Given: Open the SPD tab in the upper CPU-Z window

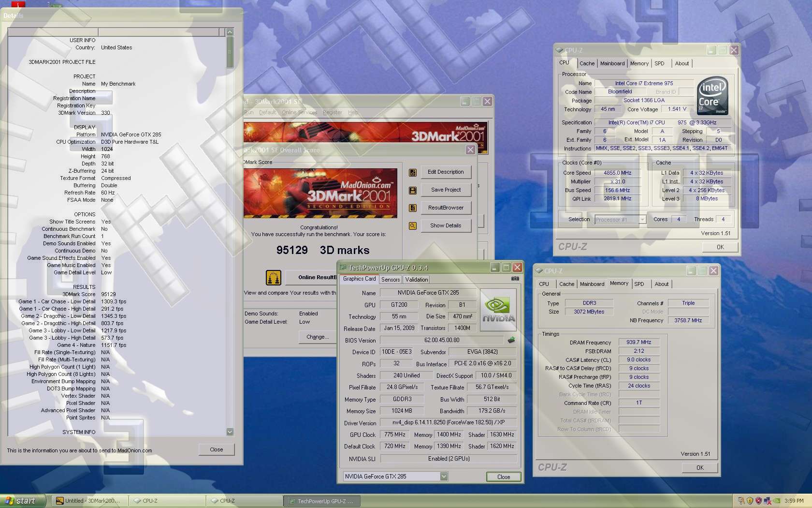Looking at the screenshot, I should 659,63.
